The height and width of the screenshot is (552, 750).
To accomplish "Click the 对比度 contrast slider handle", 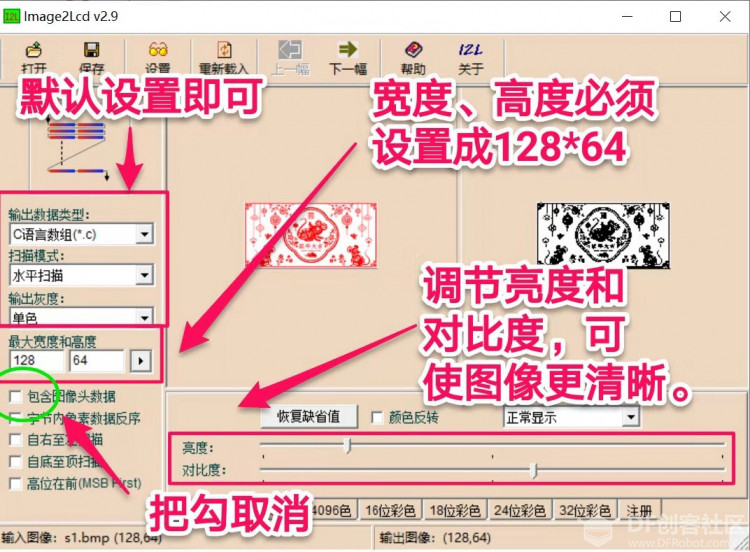I will pyautogui.click(x=534, y=471).
